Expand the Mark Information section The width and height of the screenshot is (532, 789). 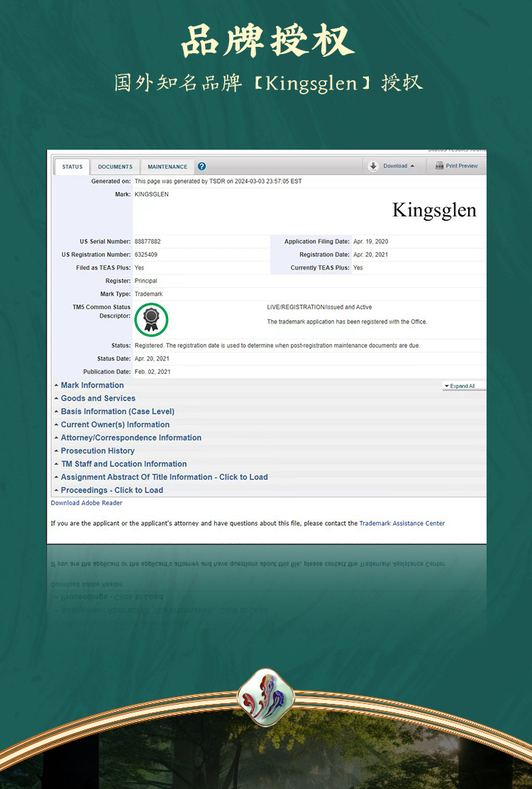(92, 385)
